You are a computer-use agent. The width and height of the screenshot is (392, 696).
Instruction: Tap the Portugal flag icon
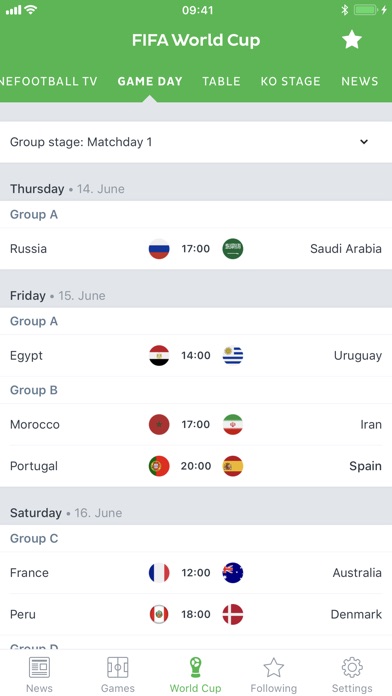point(159,466)
